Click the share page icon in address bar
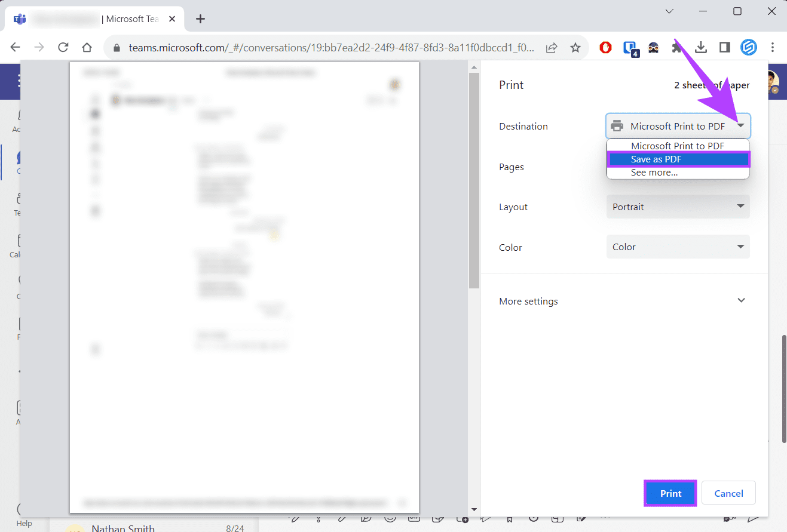 (552, 47)
